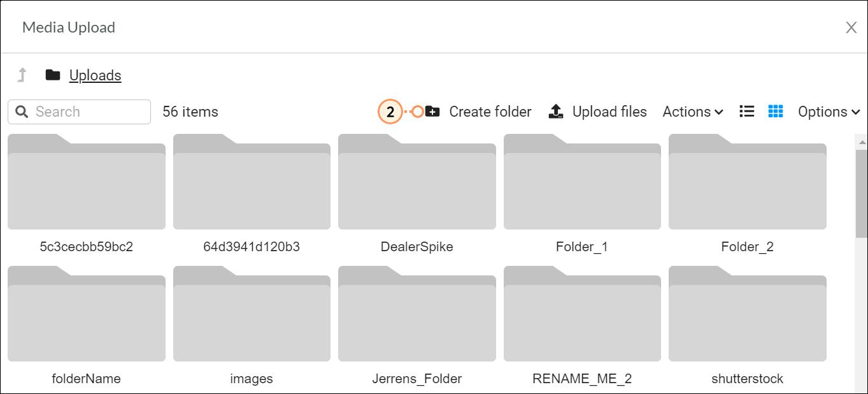Click the Upload files button label
The height and width of the screenshot is (394, 868).
(609, 112)
